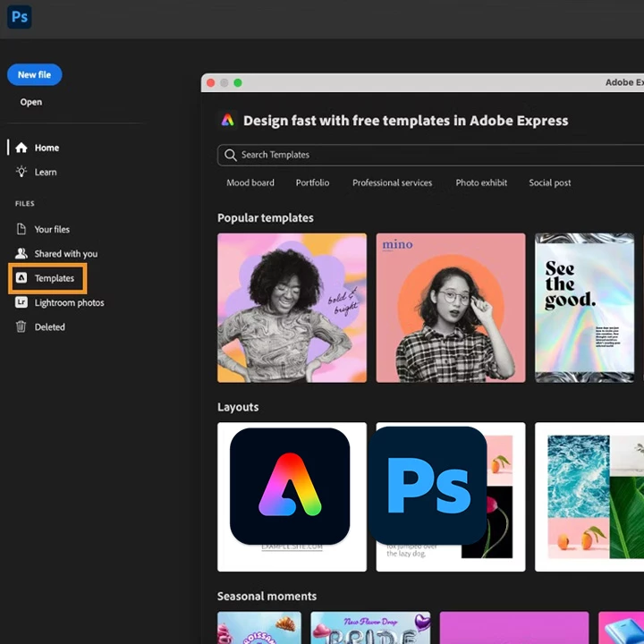Open the ocean and leaf layout thumbnail
Image resolution: width=644 pixels, height=644 pixels.
pyautogui.click(x=589, y=497)
